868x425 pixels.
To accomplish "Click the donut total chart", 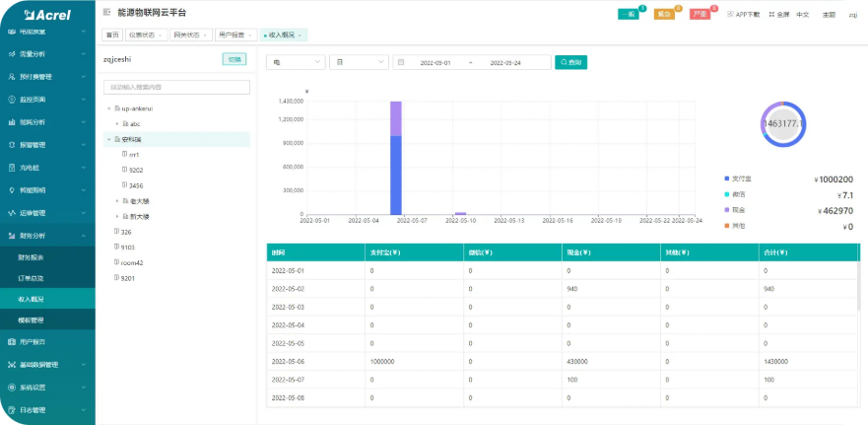I will 782,124.
